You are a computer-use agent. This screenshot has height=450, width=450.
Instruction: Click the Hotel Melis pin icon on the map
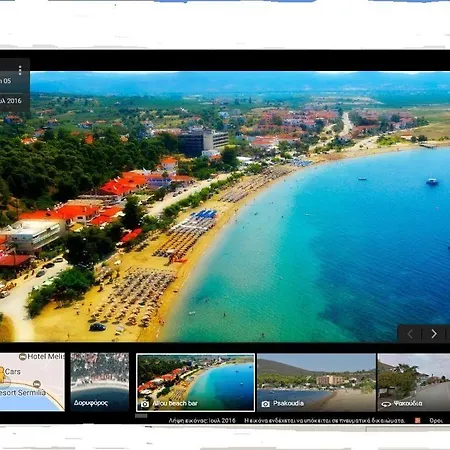click(x=23, y=357)
